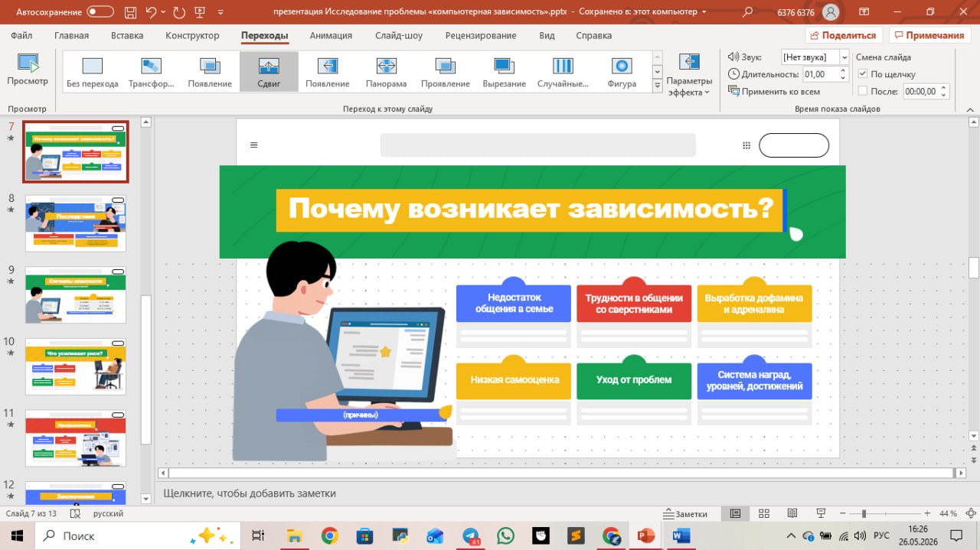
Task: Click Применить ко всем
Action: pyautogui.click(x=774, y=91)
